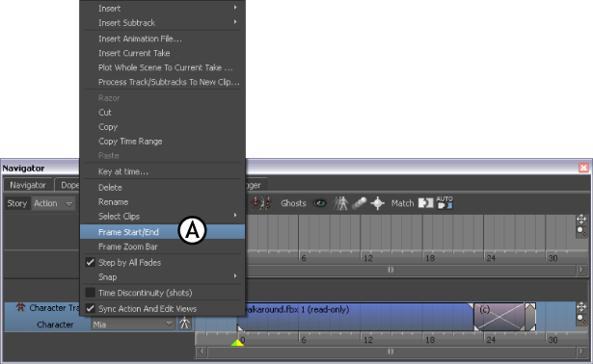The width and height of the screenshot is (593, 364).
Task: Enable Time Discontinuity (shots) checkbox
Action: click(x=90, y=293)
